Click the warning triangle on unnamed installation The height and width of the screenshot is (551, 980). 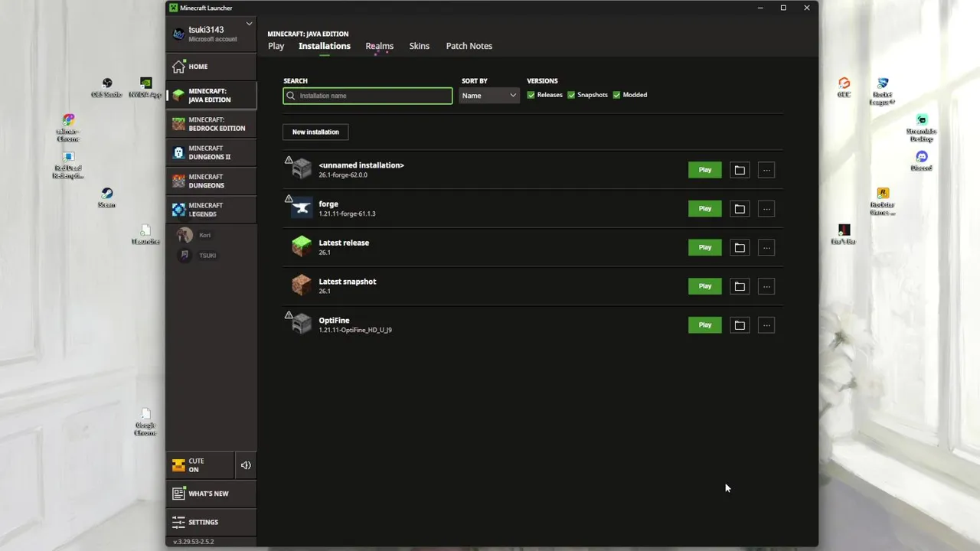pos(289,160)
